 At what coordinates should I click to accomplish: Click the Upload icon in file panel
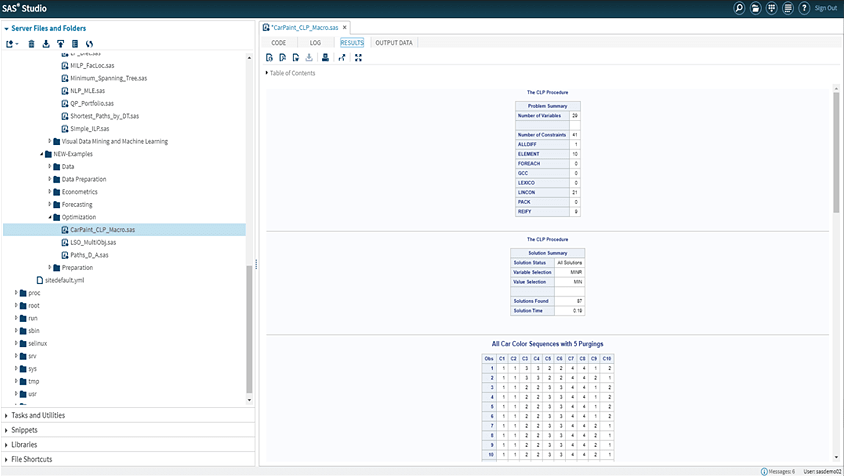(60, 44)
